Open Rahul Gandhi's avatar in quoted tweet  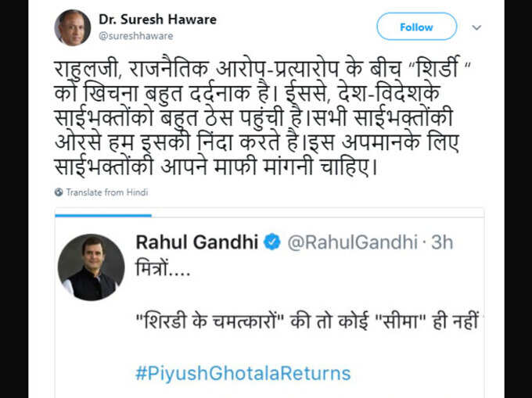click(x=92, y=267)
